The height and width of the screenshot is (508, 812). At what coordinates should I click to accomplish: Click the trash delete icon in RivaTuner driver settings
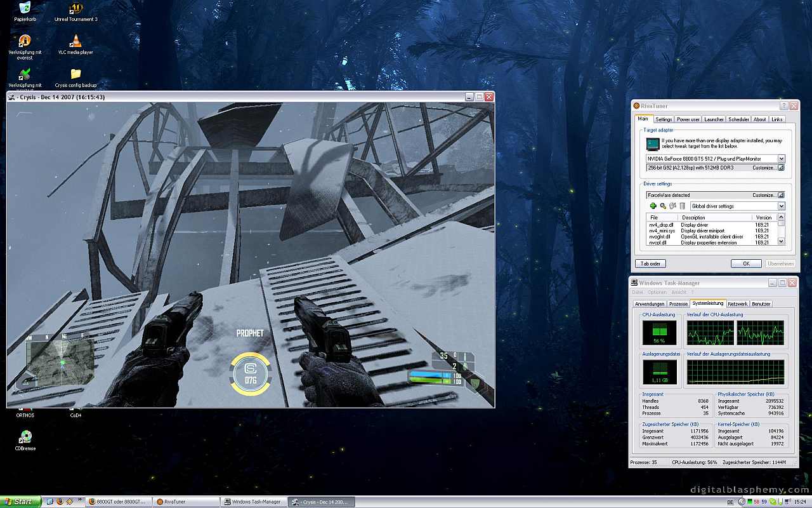click(x=682, y=206)
